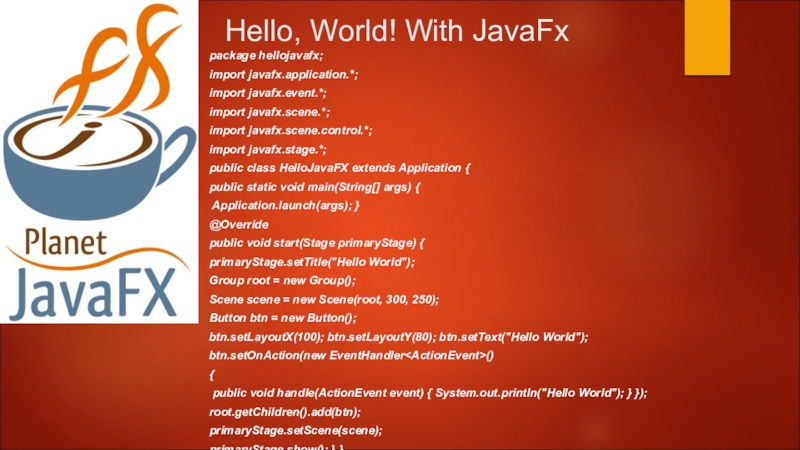Image resolution: width=800 pixels, height=450 pixels.
Task: Select 'Button btn = new Button();' line
Action: point(283,318)
